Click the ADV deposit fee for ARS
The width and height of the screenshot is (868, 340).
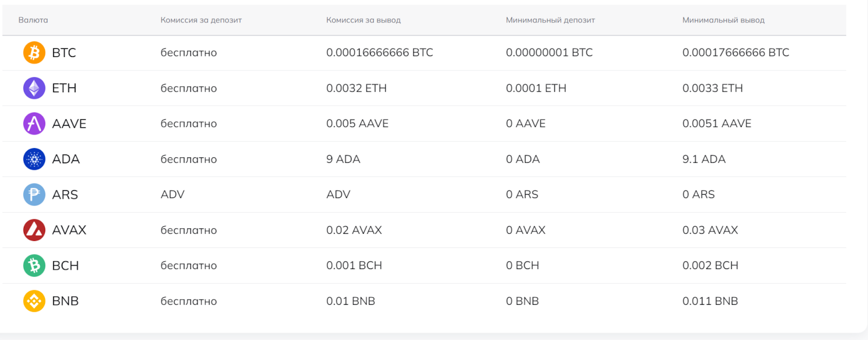click(x=173, y=194)
